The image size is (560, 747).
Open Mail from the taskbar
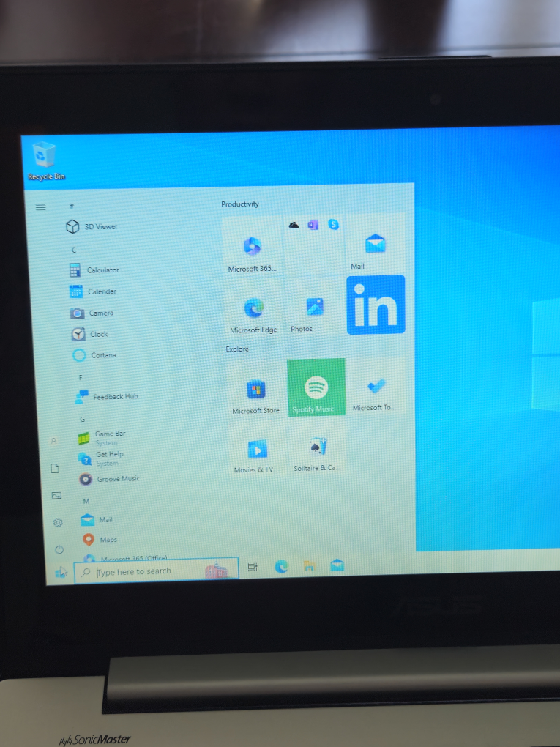pyautogui.click(x=337, y=565)
